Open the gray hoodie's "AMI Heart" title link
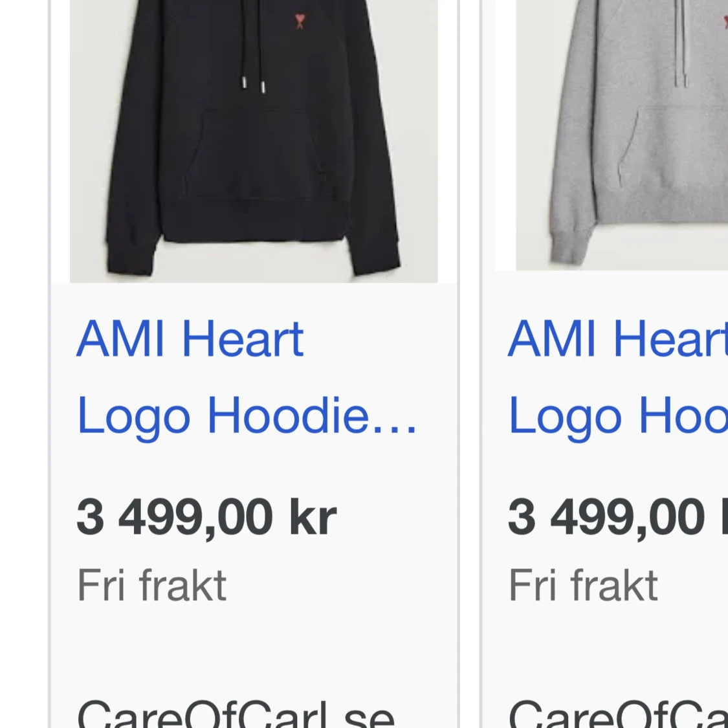Screen dimensions: 728x728 [618, 339]
